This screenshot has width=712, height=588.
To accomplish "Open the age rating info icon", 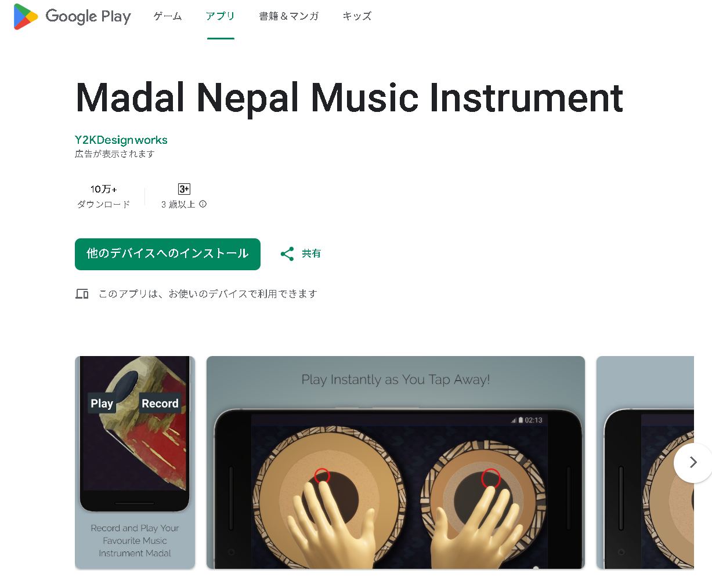I will [x=203, y=204].
